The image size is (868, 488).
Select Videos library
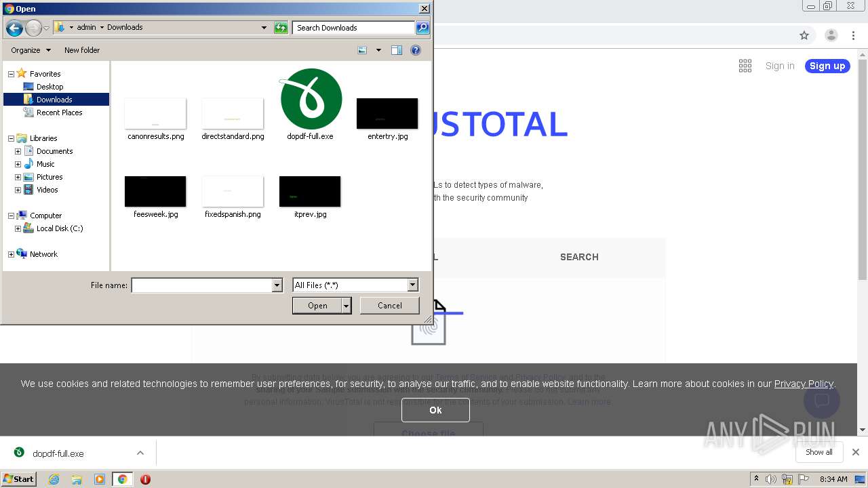[x=47, y=190]
